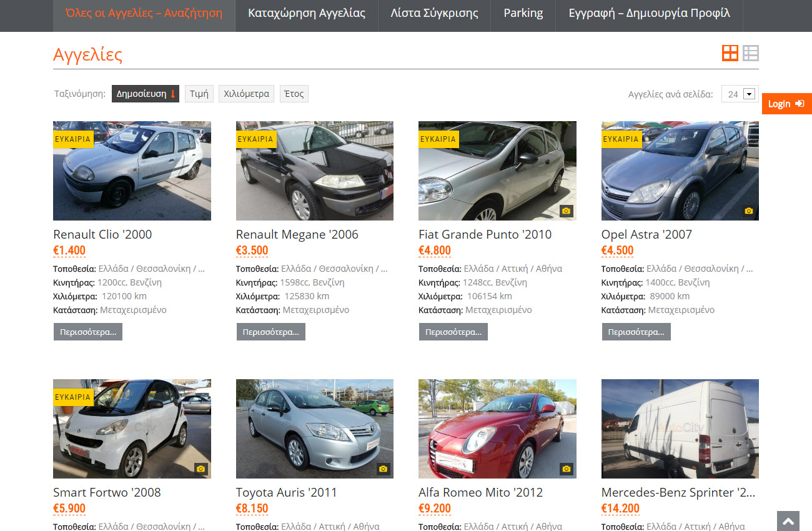Click ΕΥΚΑΙΡΙΑ badge on Fiat Grande Punto
The height and width of the screenshot is (531, 812).
pos(438,139)
